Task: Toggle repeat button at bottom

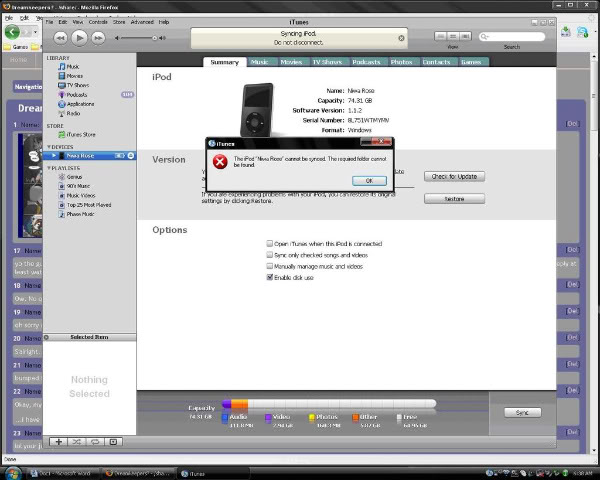Action: 95,442
